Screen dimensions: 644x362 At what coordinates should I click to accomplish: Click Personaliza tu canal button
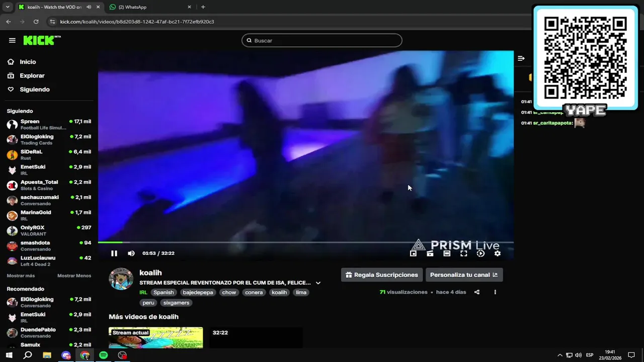click(464, 275)
